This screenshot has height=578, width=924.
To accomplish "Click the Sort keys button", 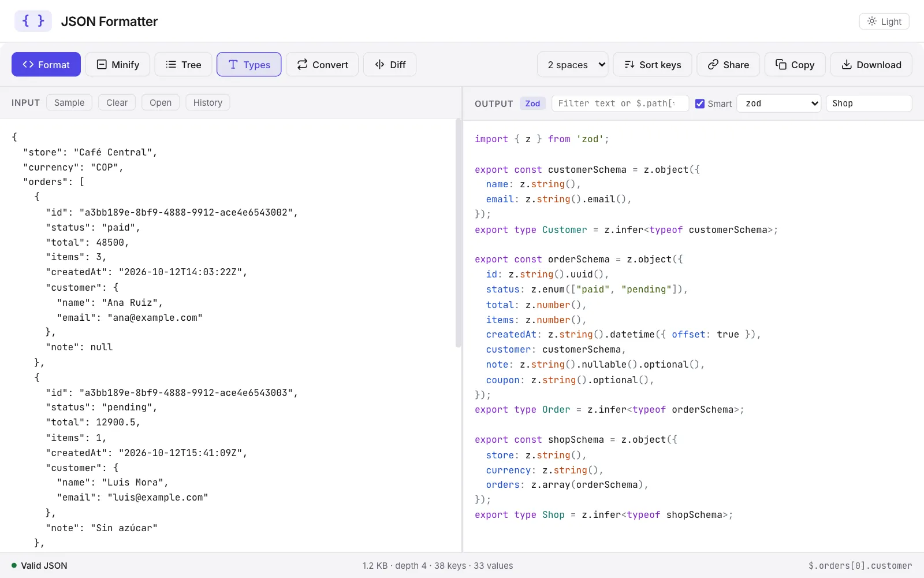I will tap(653, 65).
